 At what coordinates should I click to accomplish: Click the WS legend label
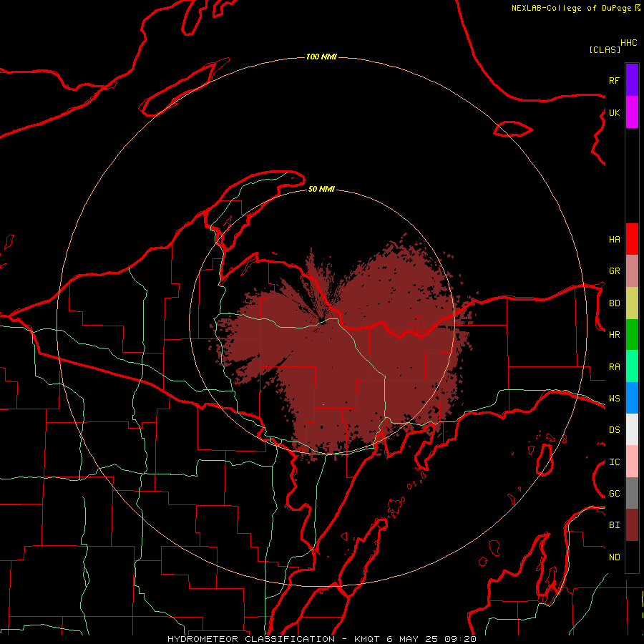(614, 399)
